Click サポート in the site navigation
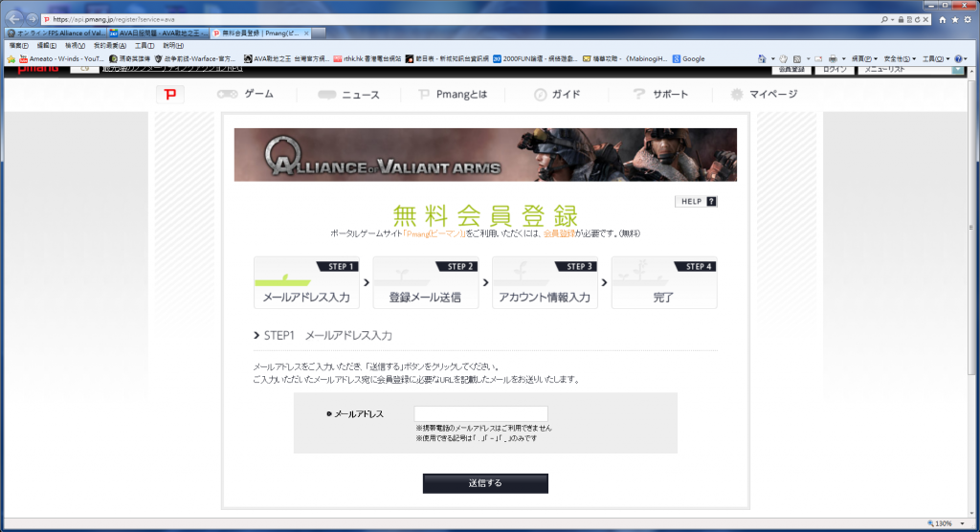The image size is (980, 532). tap(660, 95)
